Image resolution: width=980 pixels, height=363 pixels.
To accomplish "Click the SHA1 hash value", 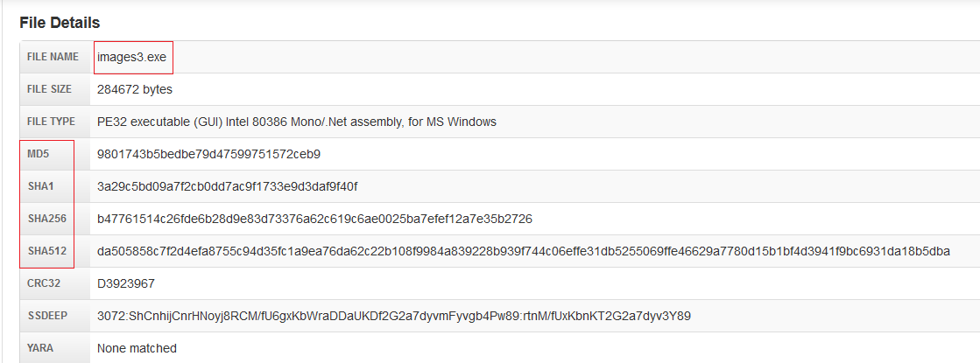I will click(228, 186).
